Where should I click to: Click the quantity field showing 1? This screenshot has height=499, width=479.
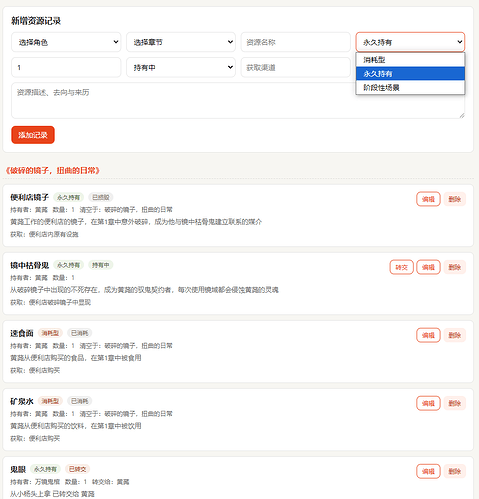pos(66,67)
